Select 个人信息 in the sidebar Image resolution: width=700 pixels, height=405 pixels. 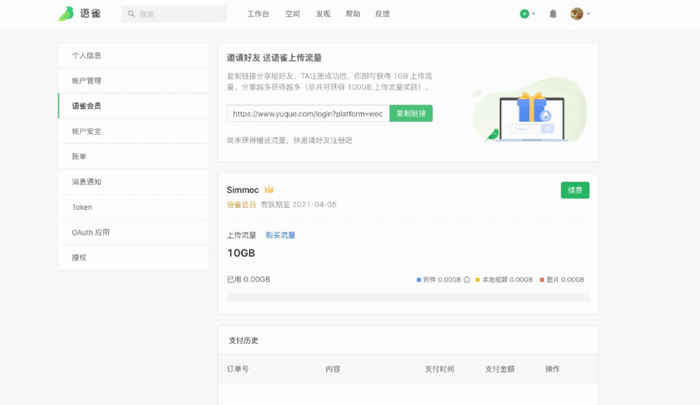(x=133, y=55)
